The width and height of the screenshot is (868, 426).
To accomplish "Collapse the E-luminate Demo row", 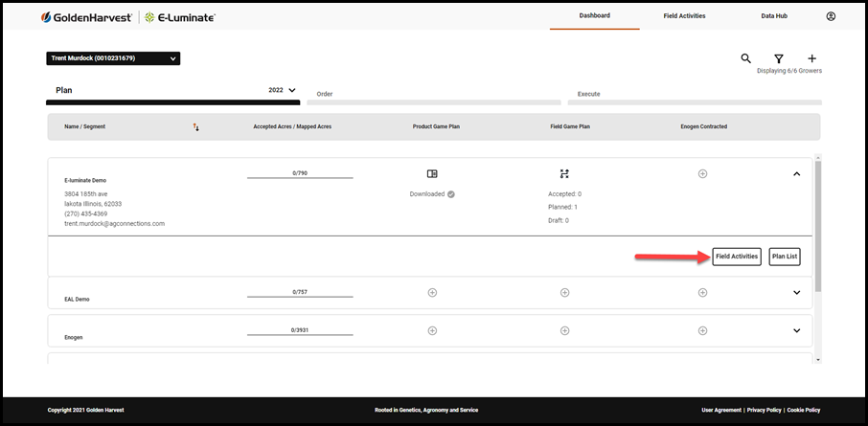I will (x=796, y=173).
